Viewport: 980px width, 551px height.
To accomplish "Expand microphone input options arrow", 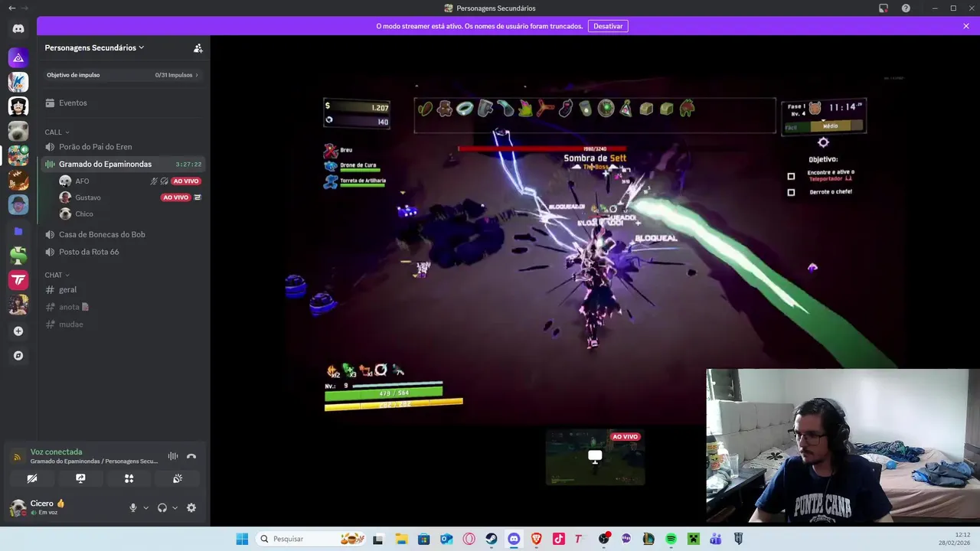I will point(145,508).
